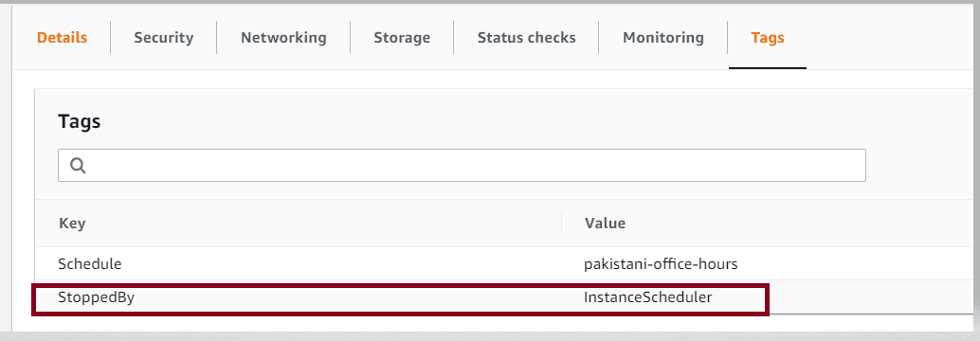Click the separator between Details and Security tabs
The width and height of the screenshot is (980, 341).
[x=111, y=38]
